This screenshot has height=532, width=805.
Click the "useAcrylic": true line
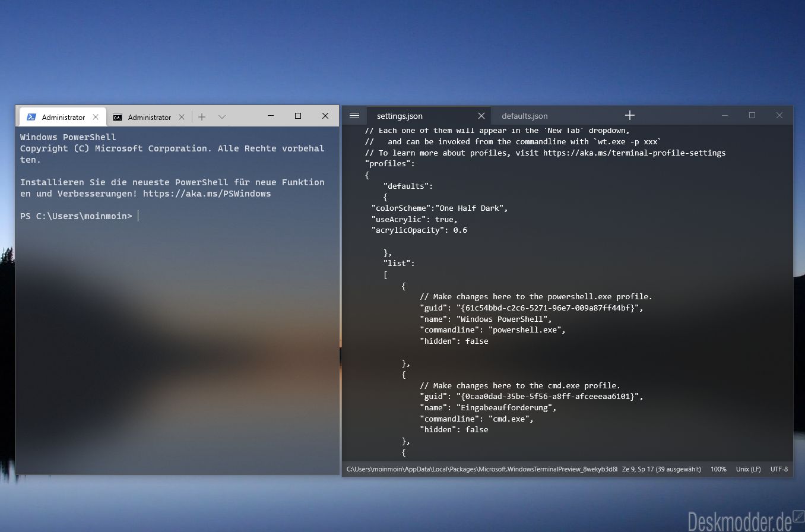414,220
